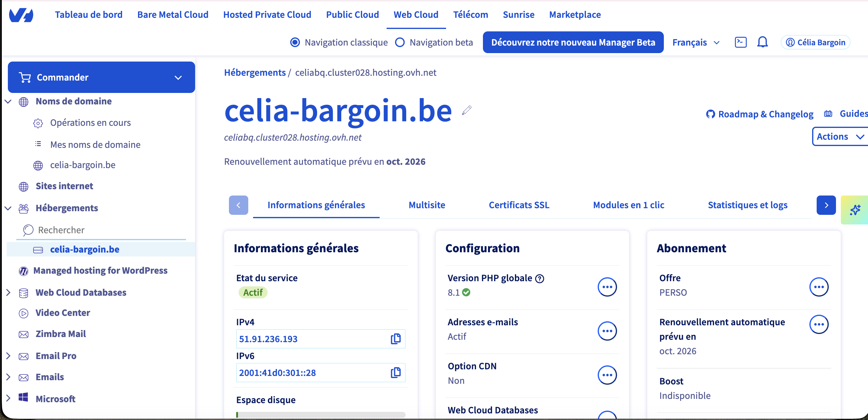Open the notifications bell icon
This screenshot has width=868, height=420.
coord(762,43)
